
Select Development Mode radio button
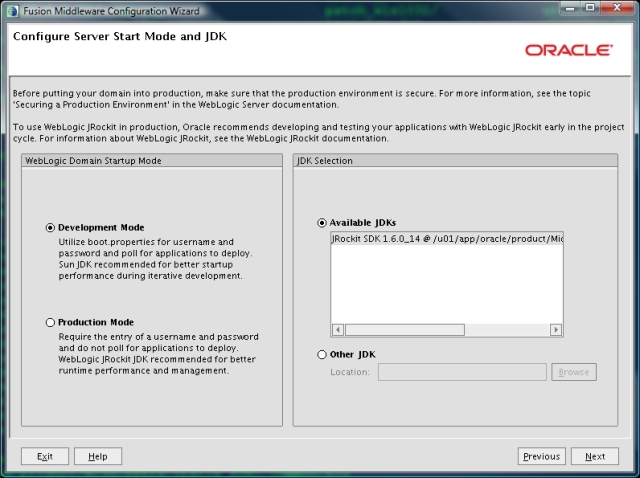tap(50, 227)
